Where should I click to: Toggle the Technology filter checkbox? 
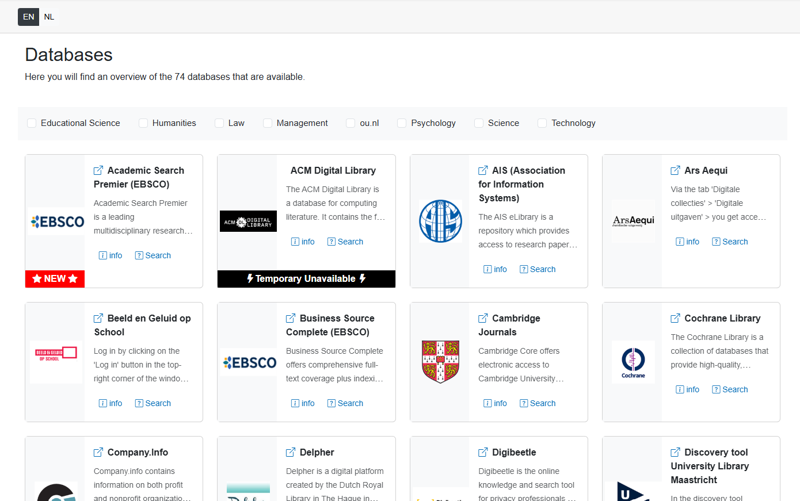click(542, 123)
